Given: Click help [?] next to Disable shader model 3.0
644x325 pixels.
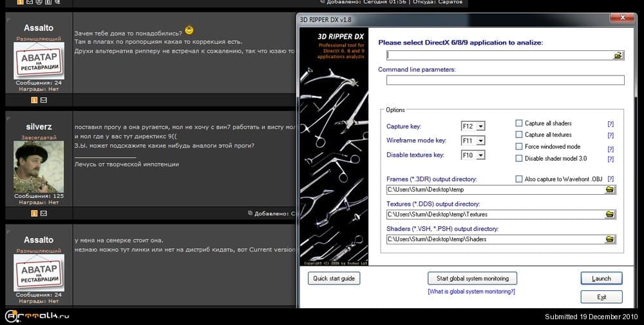Looking at the screenshot, I should (611, 159).
